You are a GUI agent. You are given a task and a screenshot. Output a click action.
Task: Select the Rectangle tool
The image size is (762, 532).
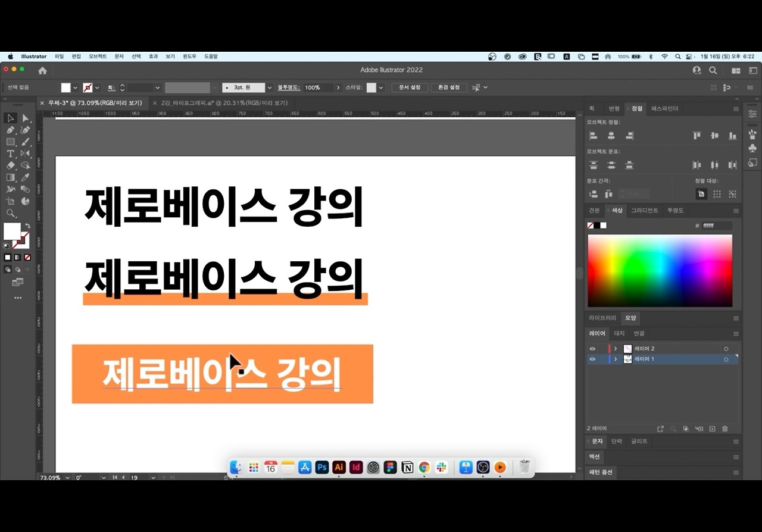tap(10, 142)
